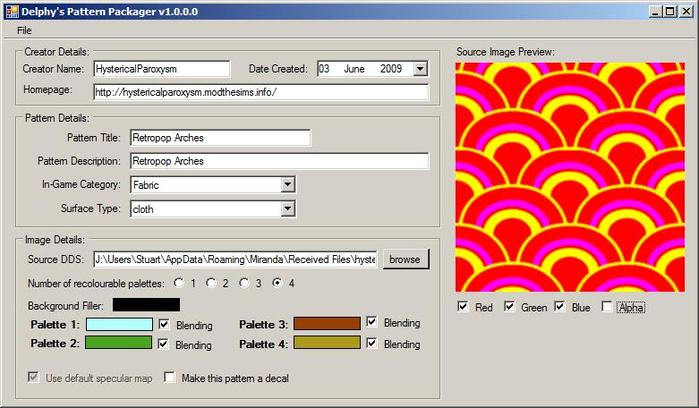Click the black Background Filler swatch
The image size is (699, 408).
(x=146, y=305)
